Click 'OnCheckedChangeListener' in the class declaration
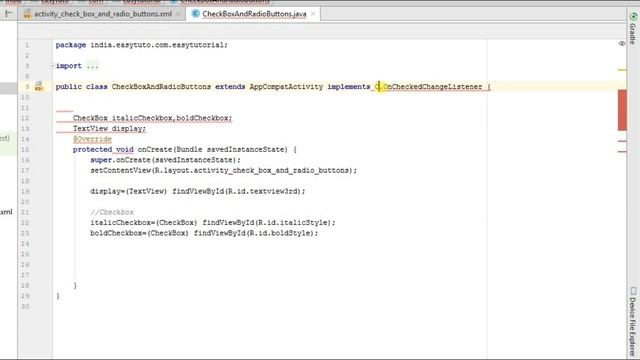The height and width of the screenshot is (360, 640). tap(433, 87)
